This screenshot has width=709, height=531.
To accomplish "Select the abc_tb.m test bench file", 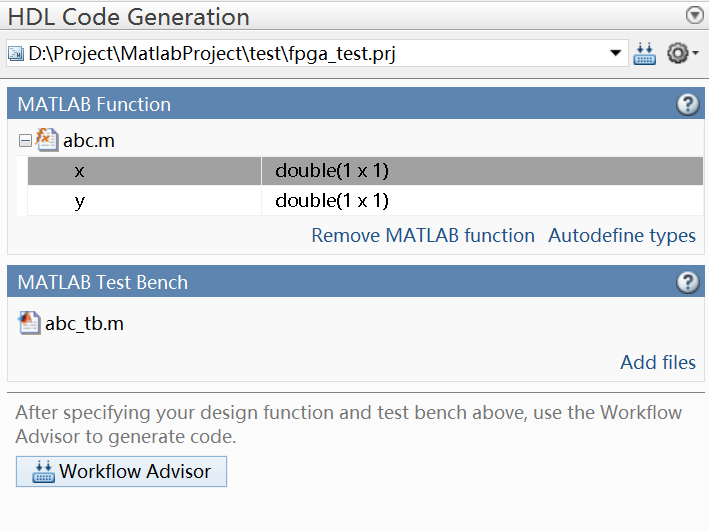I will tap(84, 323).
